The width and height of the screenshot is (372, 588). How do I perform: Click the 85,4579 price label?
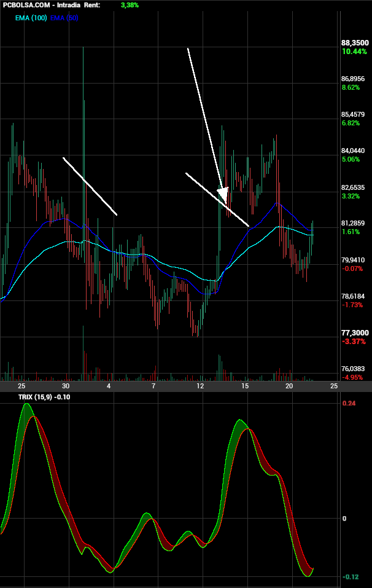(353, 115)
